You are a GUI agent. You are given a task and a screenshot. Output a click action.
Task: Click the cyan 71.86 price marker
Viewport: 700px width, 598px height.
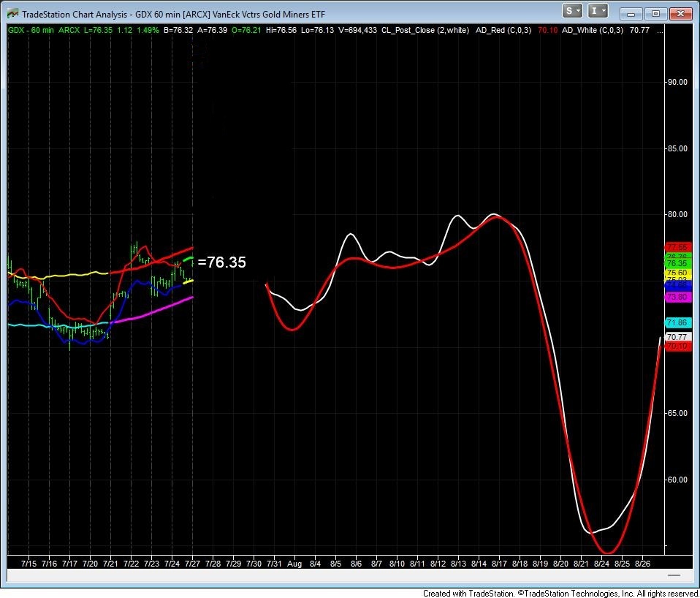point(677,322)
